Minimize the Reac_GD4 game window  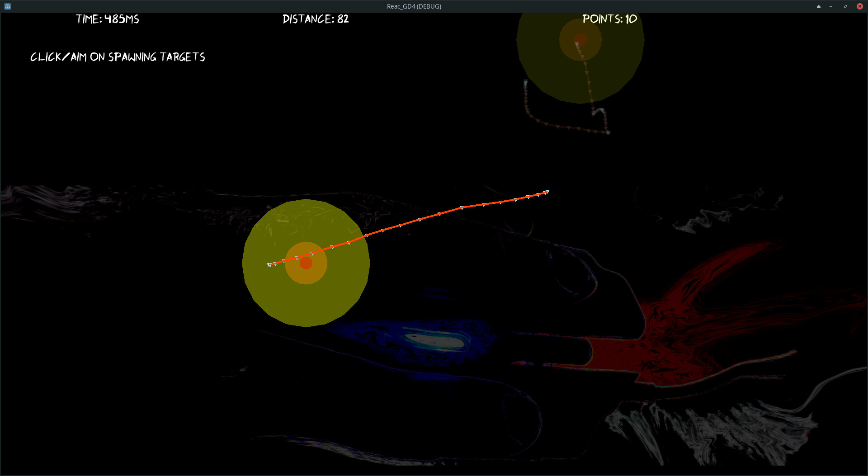(831, 6)
